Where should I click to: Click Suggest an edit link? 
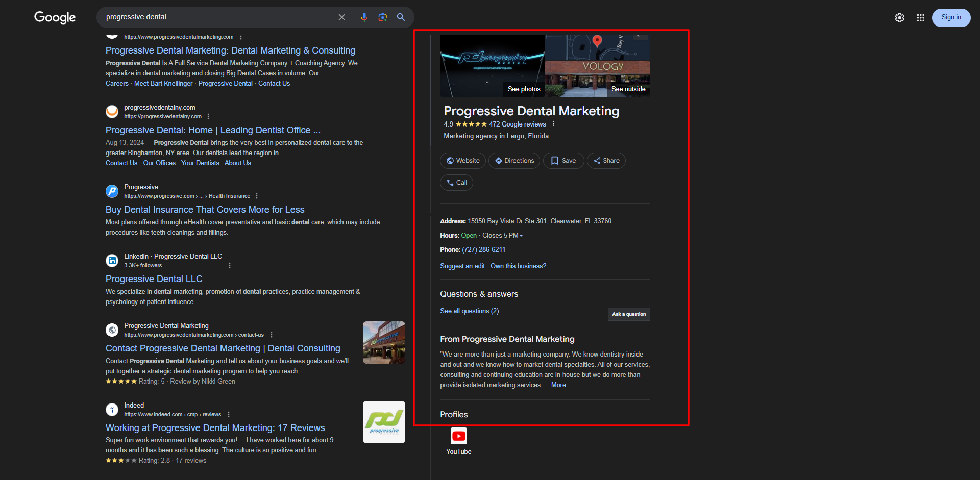click(x=462, y=266)
